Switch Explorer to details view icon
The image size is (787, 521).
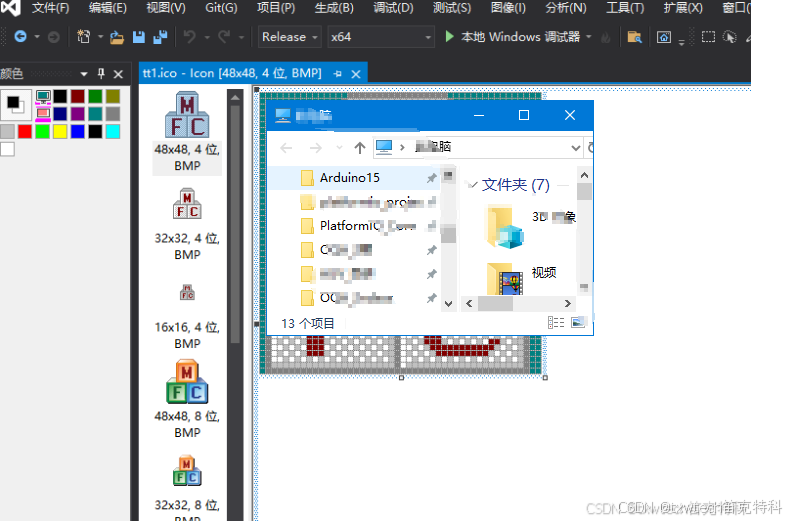pos(556,322)
